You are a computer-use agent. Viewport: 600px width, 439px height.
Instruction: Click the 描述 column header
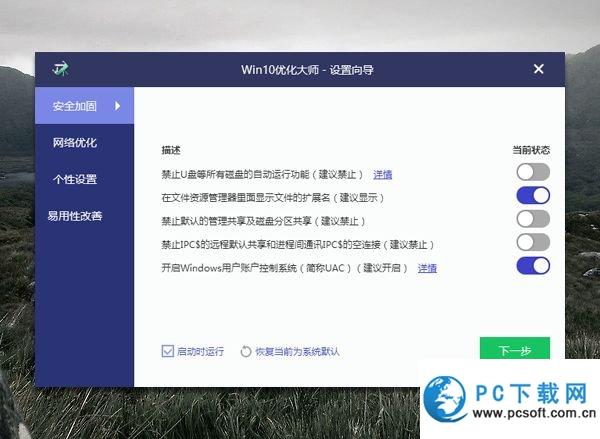pos(171,150)
